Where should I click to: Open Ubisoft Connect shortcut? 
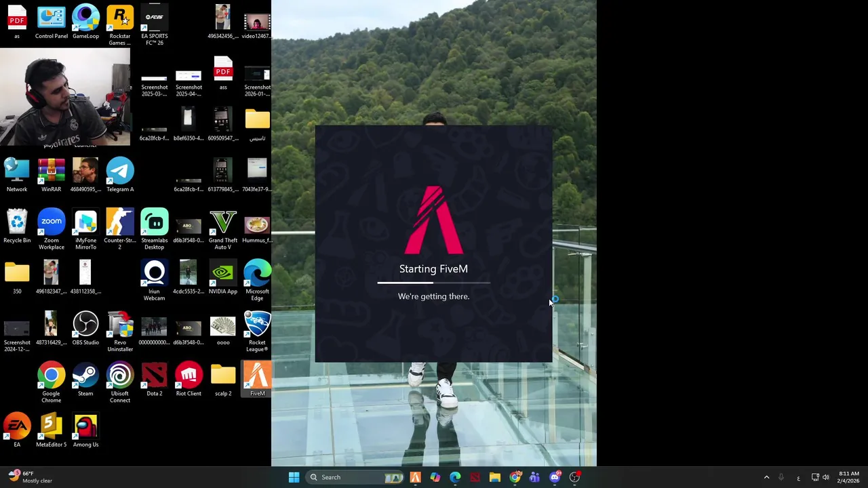coord(120,382)
